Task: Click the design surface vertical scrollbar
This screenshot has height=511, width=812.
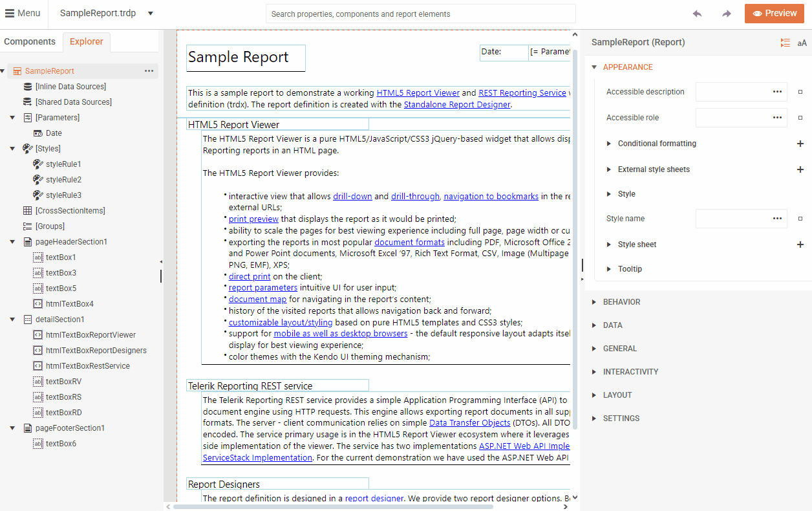Action: [x=575, y=239]
